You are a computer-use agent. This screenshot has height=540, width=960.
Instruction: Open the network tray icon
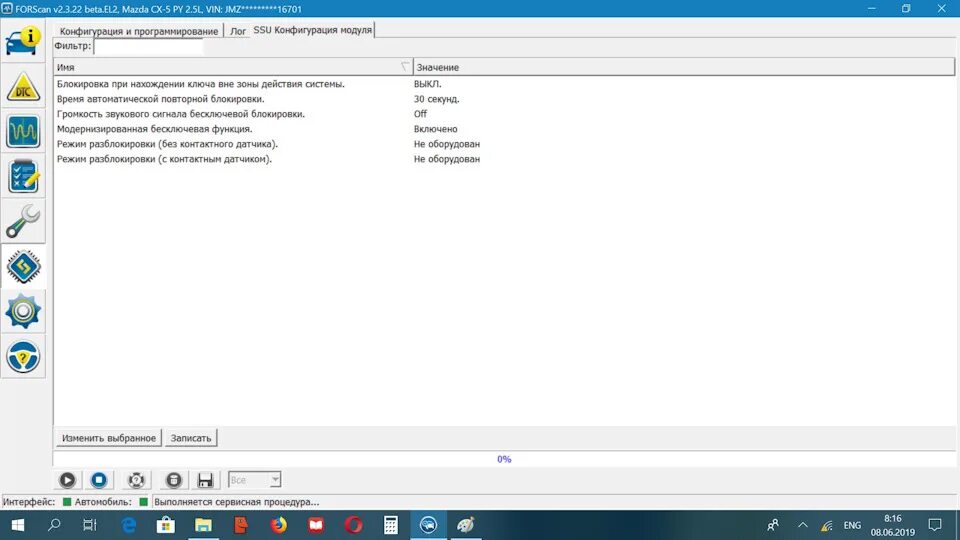[827, 525]
